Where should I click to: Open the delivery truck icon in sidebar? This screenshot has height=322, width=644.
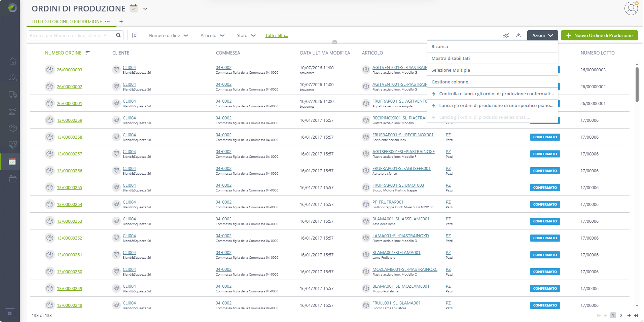pyautogui.click(x=12, y=95)
